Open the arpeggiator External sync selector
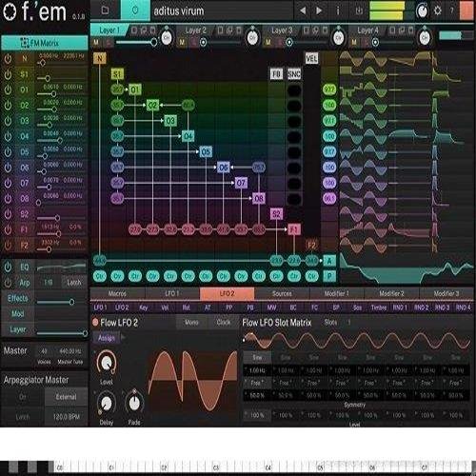 point(66,397)
